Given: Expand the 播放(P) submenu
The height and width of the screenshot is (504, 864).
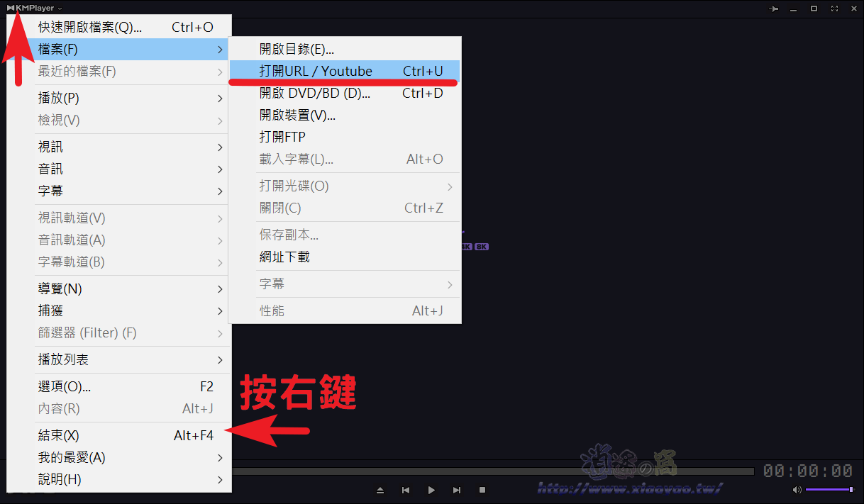Looking at the screenshot, I should pyautogui.click(x=119, y=98).
